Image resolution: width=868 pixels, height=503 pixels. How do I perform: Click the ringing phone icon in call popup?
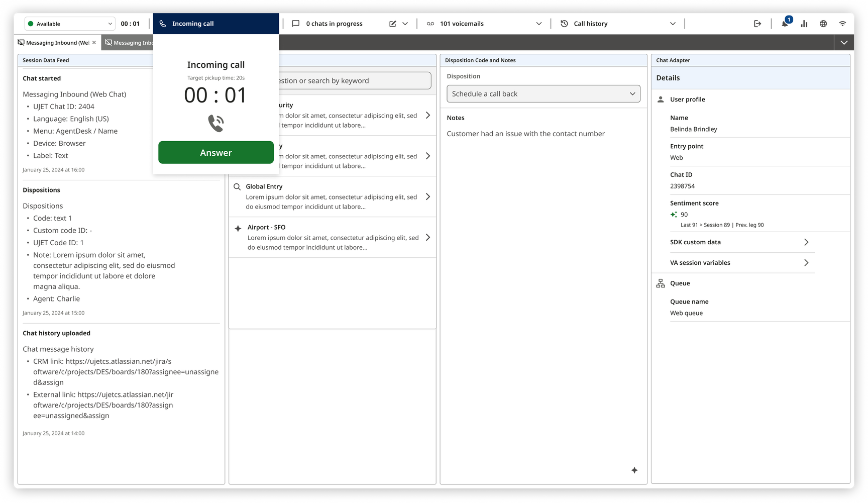tap(216, 123)
